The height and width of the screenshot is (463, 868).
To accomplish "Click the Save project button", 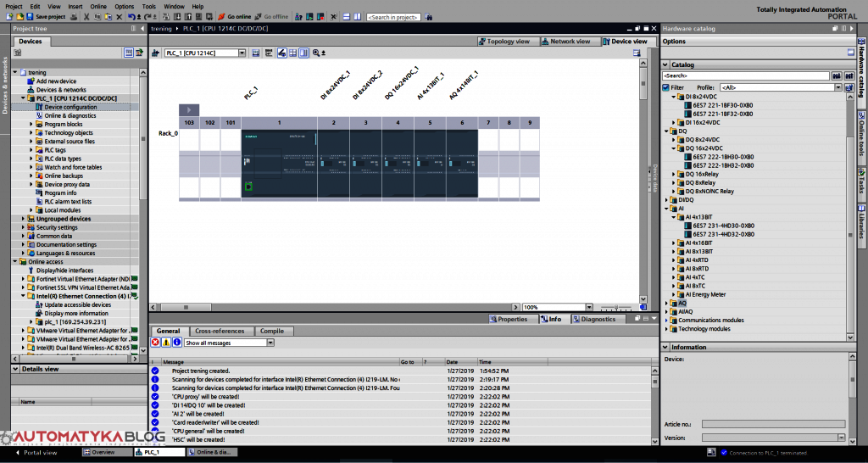I will (x=47, y=17).
